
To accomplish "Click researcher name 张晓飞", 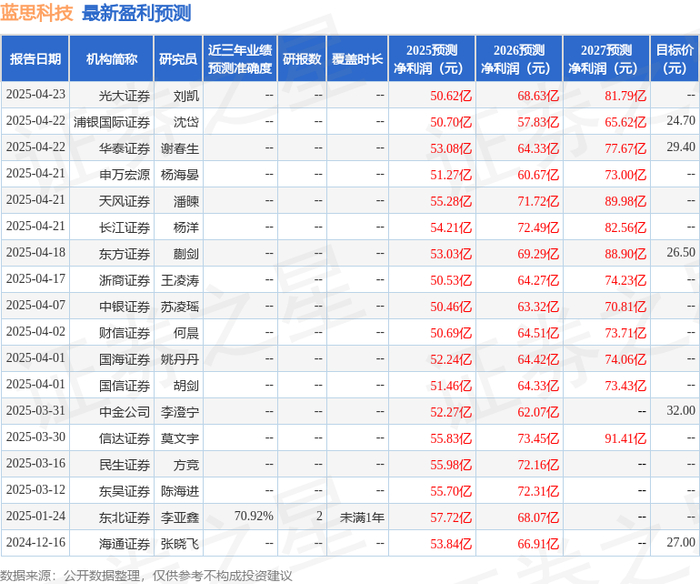I will pyautogui.click(x=180, y=543).
